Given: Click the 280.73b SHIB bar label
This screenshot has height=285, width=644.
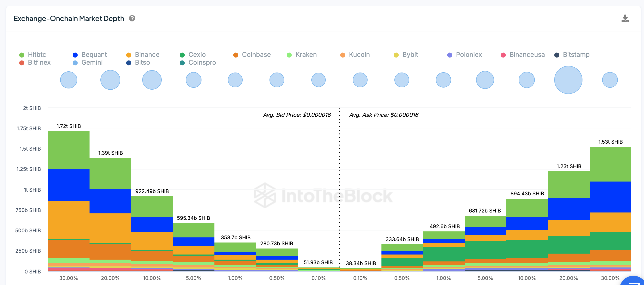Looking at the screenshot, I should pos(277,244).
